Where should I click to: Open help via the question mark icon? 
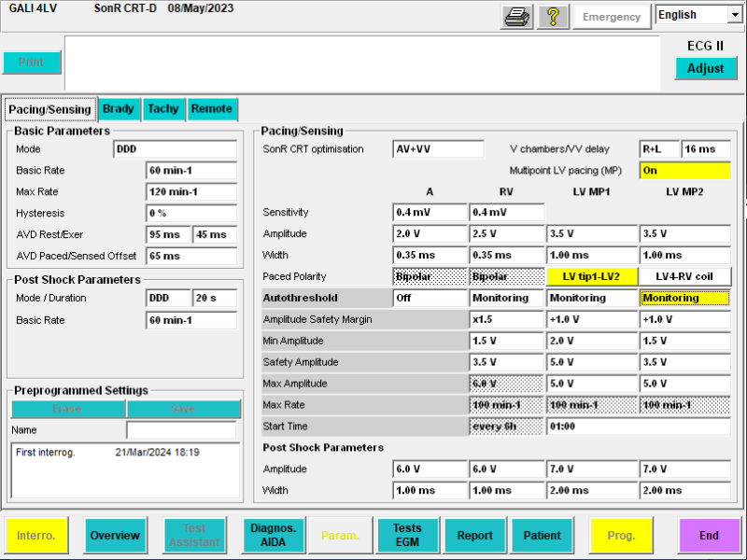[553, 16]
